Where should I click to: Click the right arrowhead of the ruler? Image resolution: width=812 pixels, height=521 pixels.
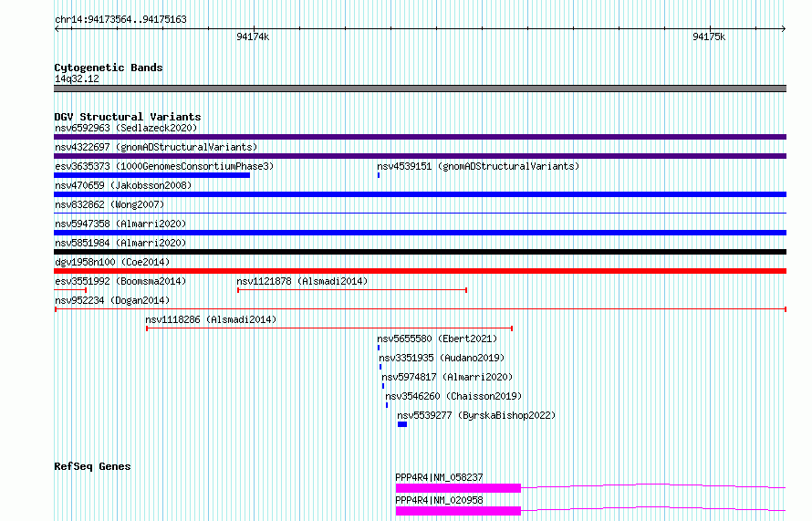[x=784, y=28]
